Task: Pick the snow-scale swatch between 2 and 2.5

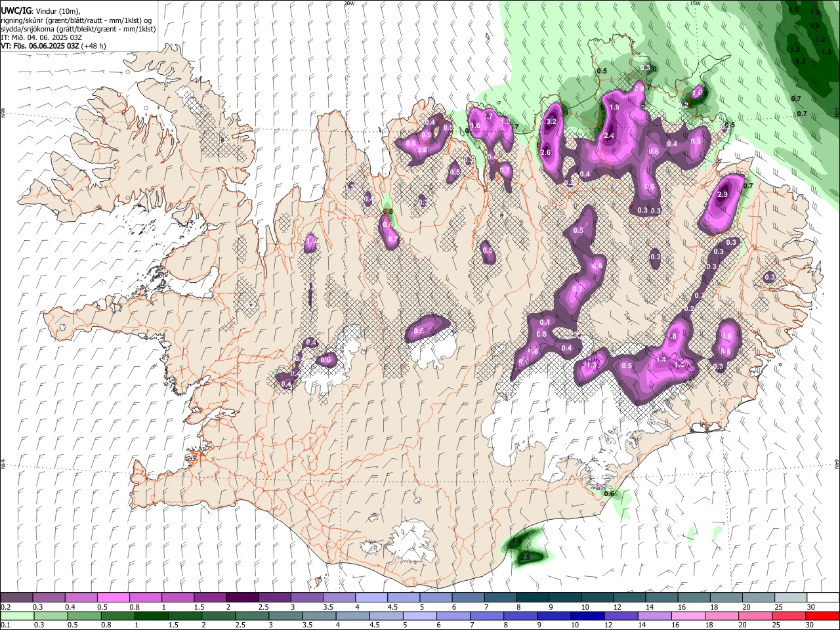Action: pyautogui.click(x=241, y=597)
